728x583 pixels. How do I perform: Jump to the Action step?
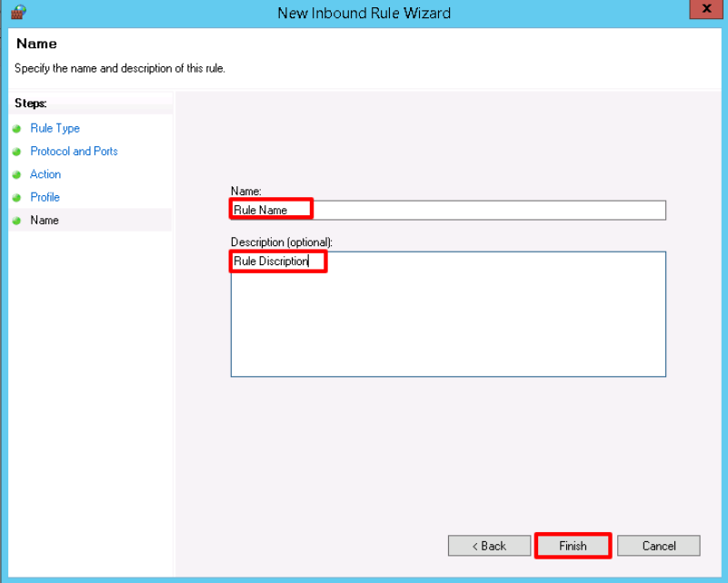pos(45,174)
